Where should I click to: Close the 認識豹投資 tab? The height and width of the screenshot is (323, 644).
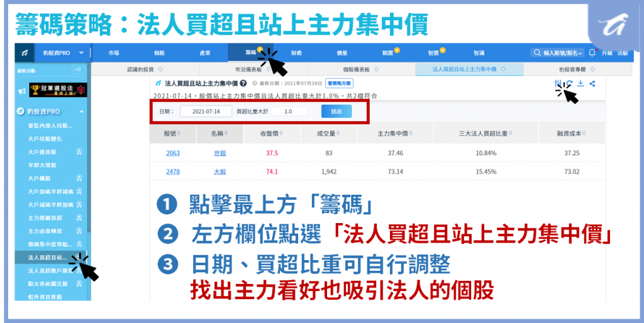160,69
